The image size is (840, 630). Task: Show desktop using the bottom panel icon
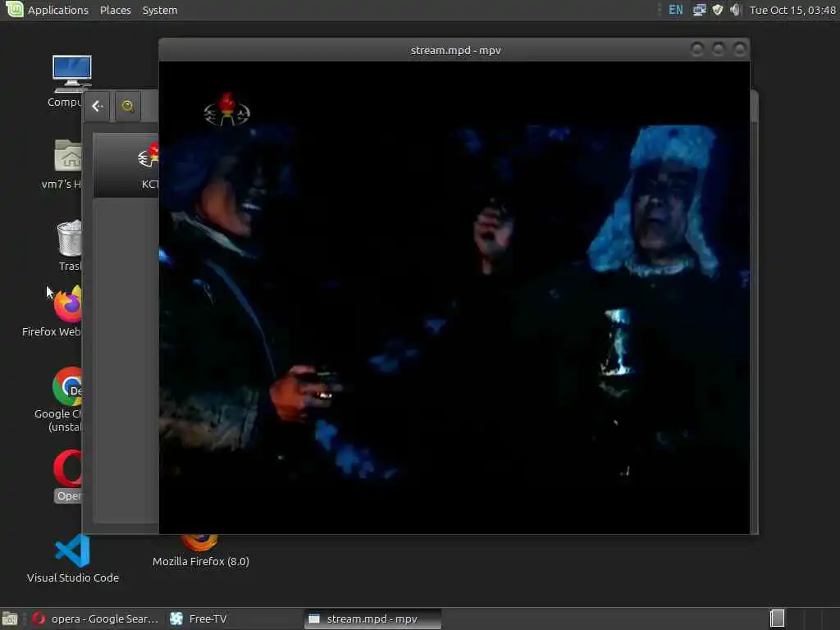click(x=10, y=619)
